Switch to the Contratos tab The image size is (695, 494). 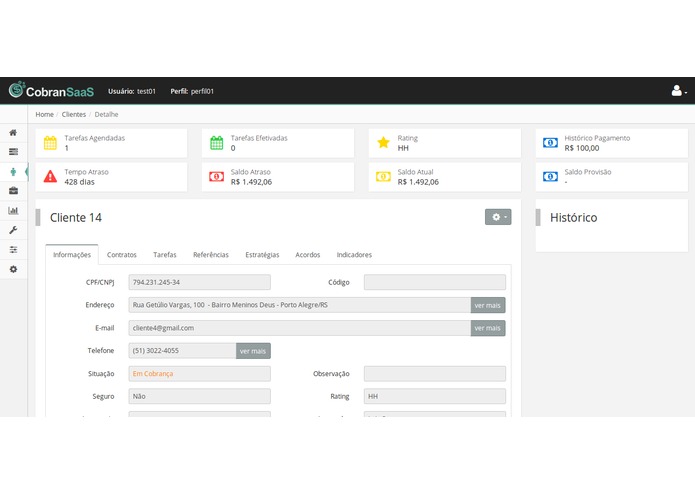pos(121,255)
